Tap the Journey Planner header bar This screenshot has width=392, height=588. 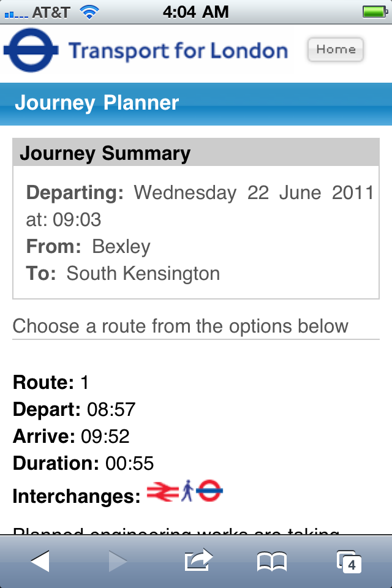coord(196,104)
